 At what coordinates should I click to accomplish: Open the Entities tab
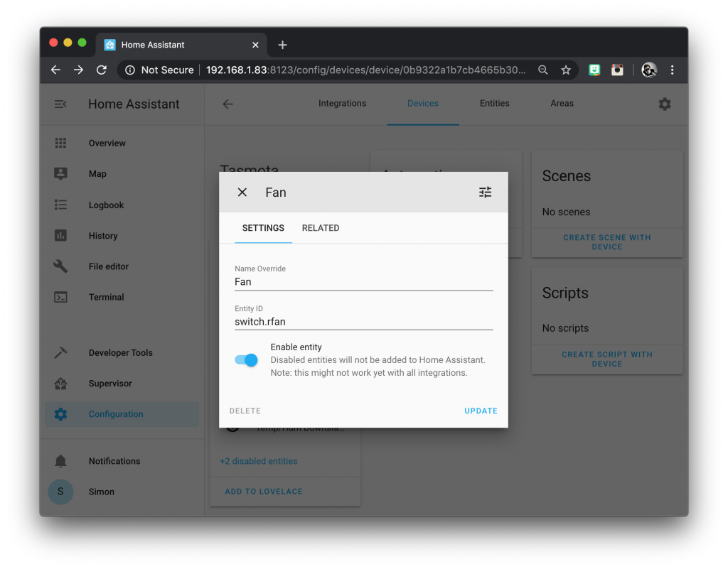495,104
